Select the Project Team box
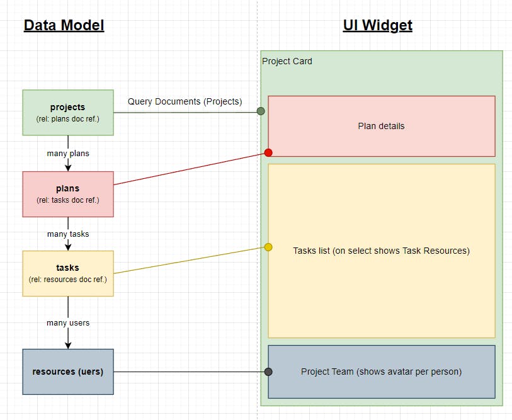 tap(382, 372)
